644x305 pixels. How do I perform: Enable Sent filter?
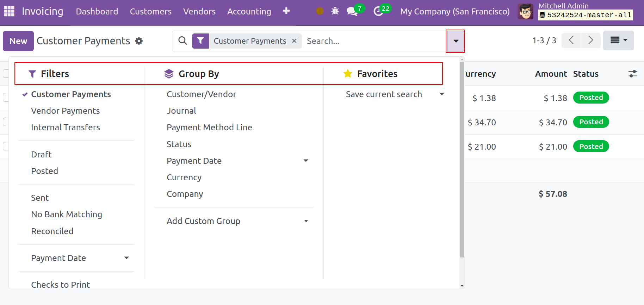point(40,198)
